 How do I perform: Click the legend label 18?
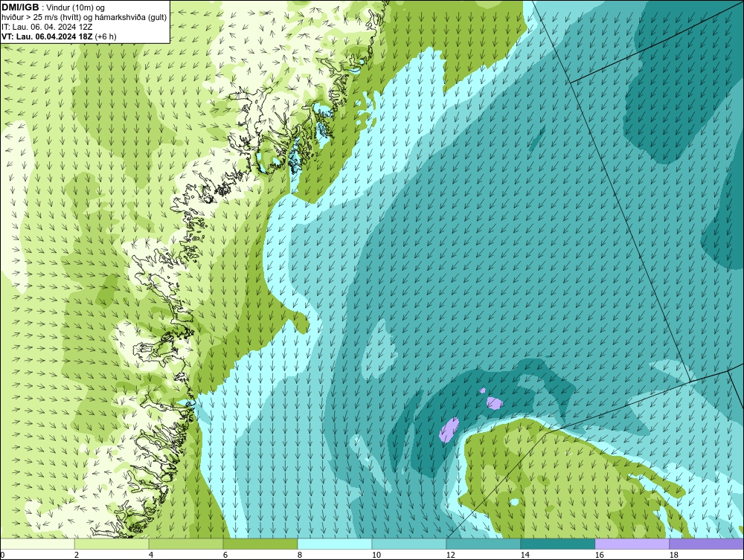[x=674, y=555]
